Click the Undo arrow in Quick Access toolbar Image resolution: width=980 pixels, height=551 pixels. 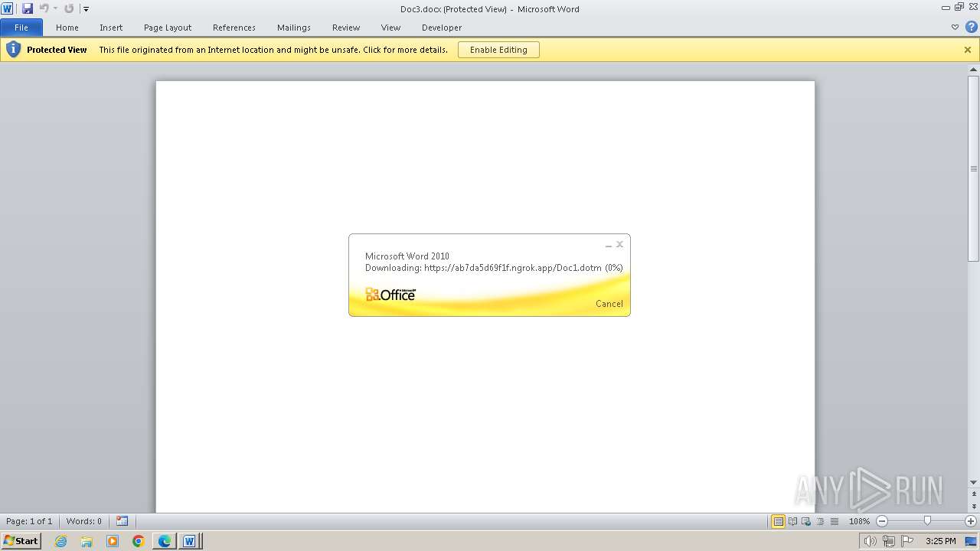point(44,8)
